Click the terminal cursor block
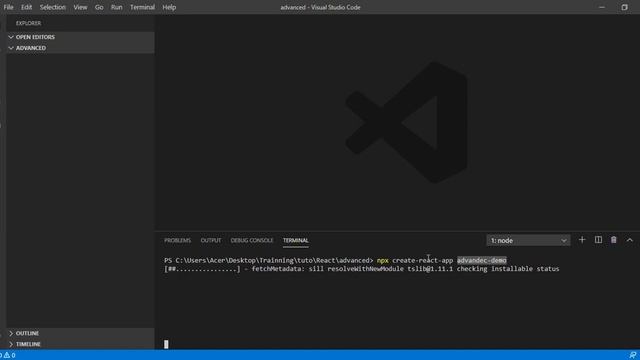 coord(166,344)
